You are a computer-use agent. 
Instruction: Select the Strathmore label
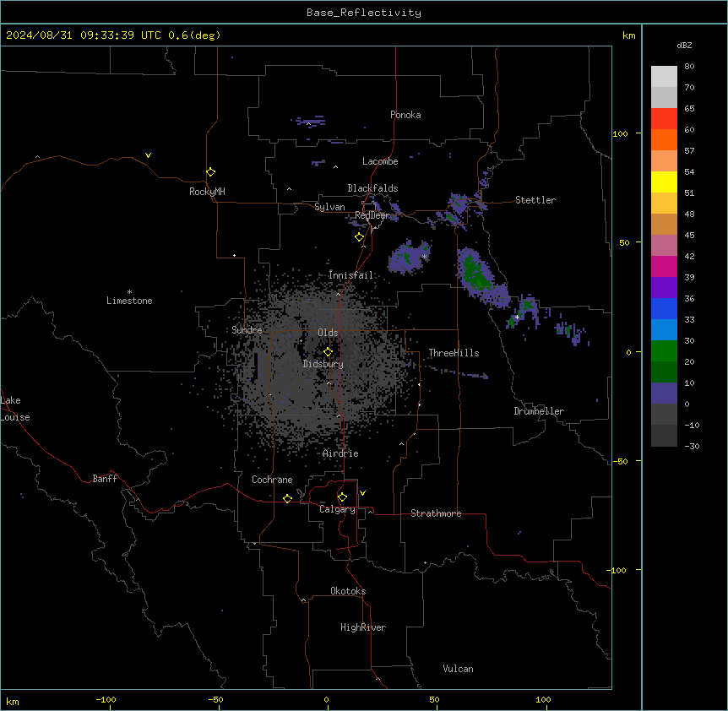pos(436,513)
